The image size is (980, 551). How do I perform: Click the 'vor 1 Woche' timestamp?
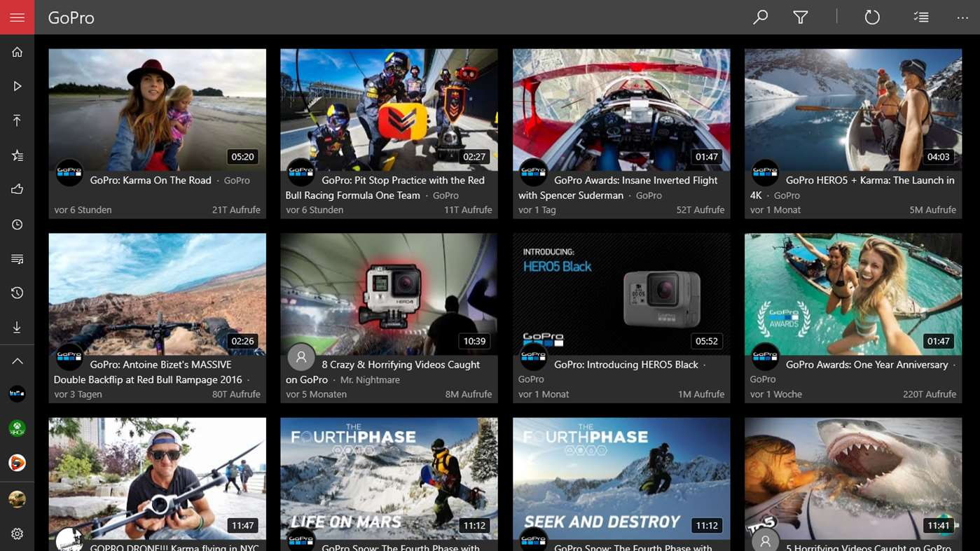(x=776, y=394)
